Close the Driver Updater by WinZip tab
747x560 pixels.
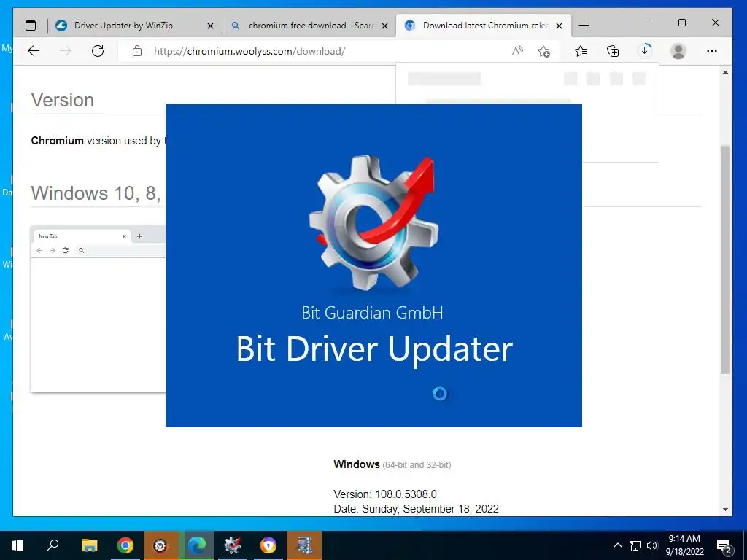(x=210, y=26)
